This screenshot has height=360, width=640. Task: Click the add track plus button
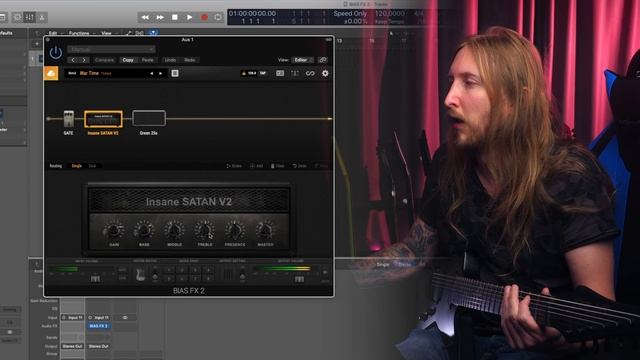pos(37,44)
